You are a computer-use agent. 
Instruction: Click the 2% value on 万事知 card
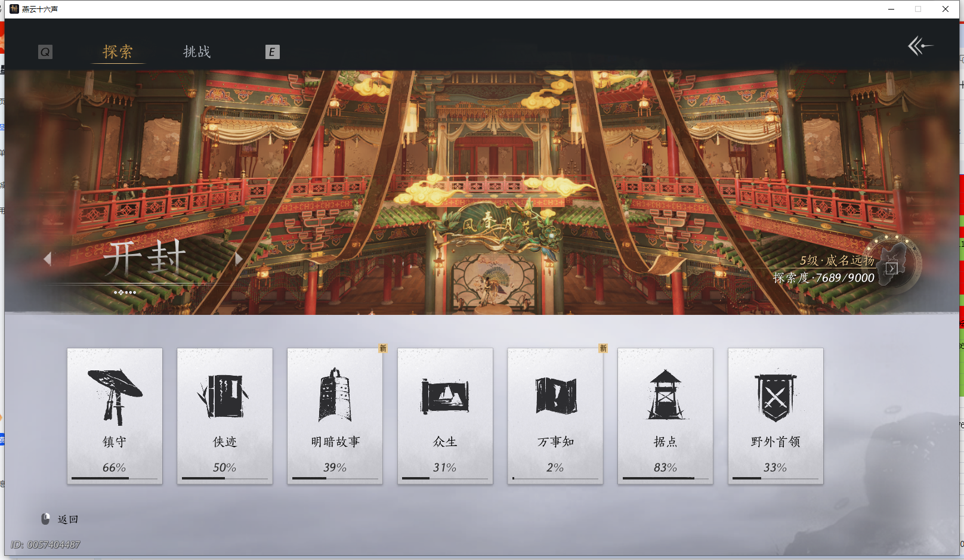click(555, 468)
